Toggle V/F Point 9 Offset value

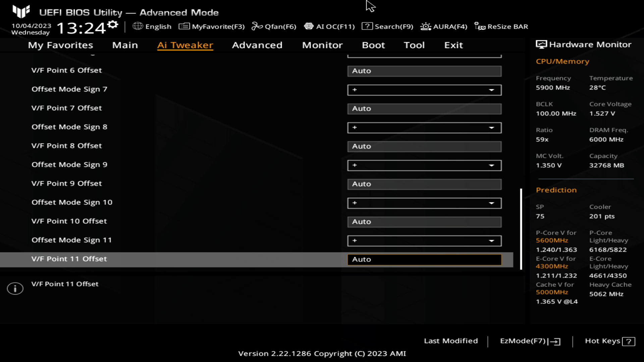(424, 184)
